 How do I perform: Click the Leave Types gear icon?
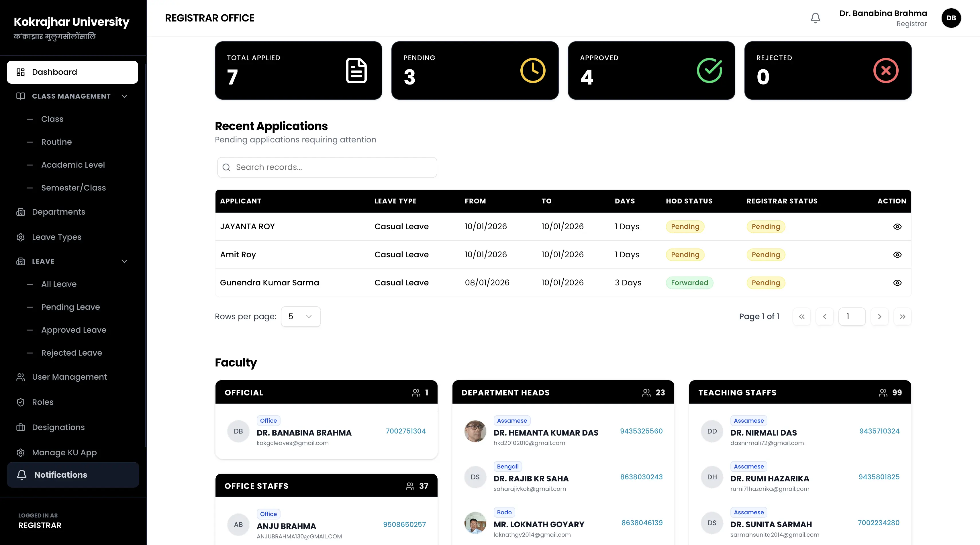(21, 237)
